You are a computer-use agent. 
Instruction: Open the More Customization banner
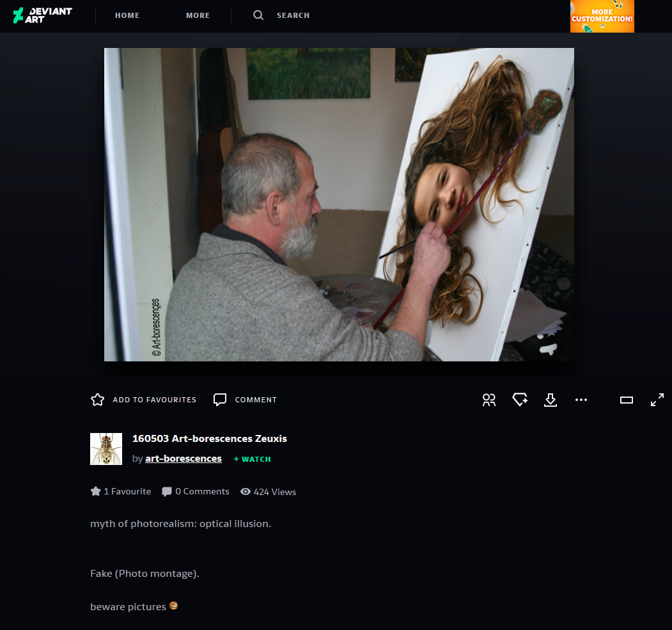click(602, 16)
